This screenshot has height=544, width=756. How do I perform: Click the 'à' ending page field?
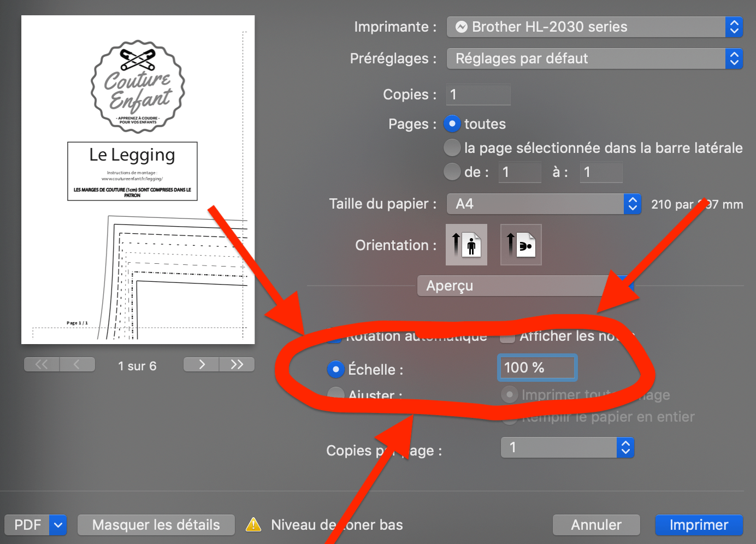tap(601, 172)
